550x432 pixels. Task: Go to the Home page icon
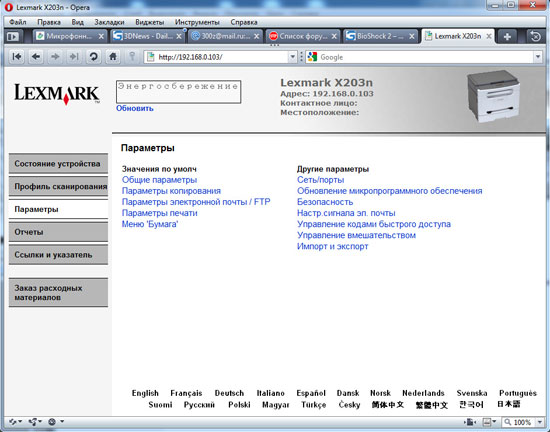113,56
